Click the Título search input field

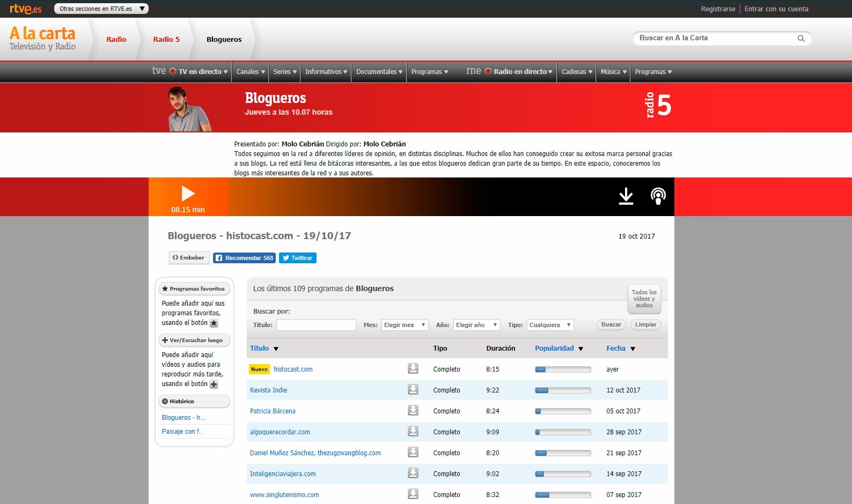point(316,325)
